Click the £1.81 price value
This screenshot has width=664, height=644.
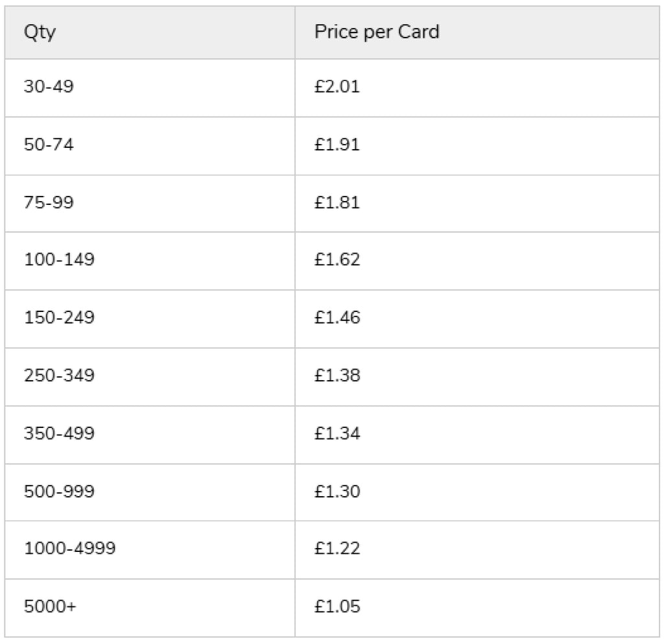[x=337, y=202]
